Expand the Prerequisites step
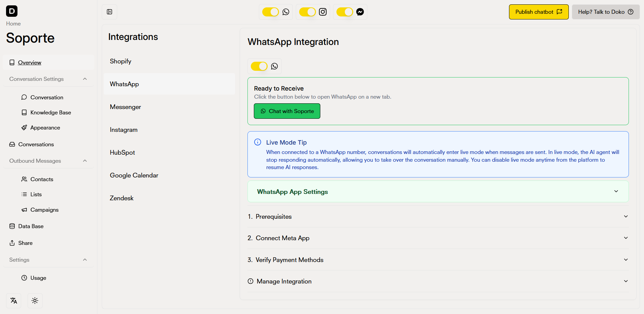The image size is (644, 314). click(x=438, y=217)
